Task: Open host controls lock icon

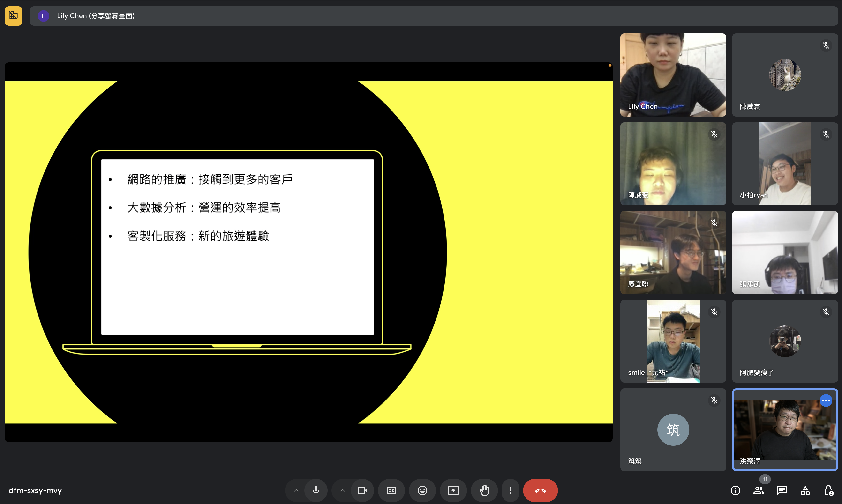Action: tap(828, 490)
